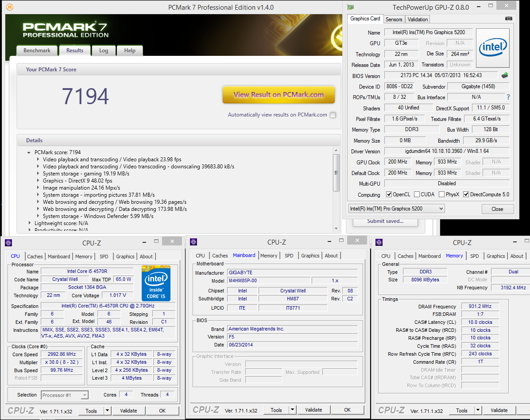This screenshot has height=420, width=530.
Task: Collapse the PCMark score 7194 tree node
Action: coord(29,152)
